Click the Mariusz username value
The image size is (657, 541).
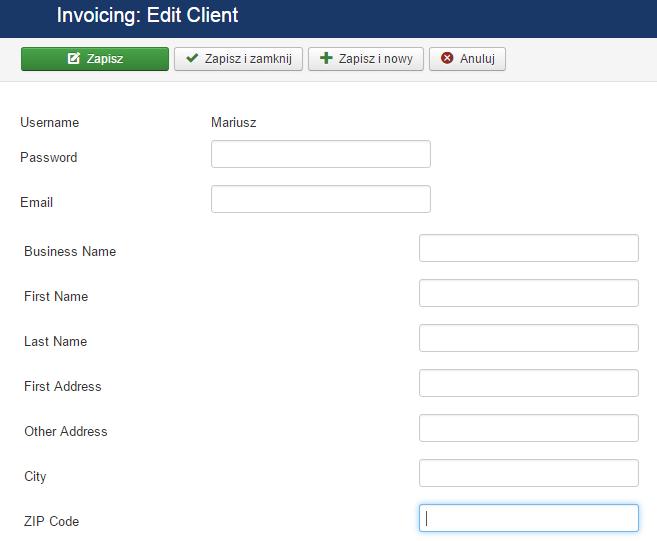click(x=233, y=122)
